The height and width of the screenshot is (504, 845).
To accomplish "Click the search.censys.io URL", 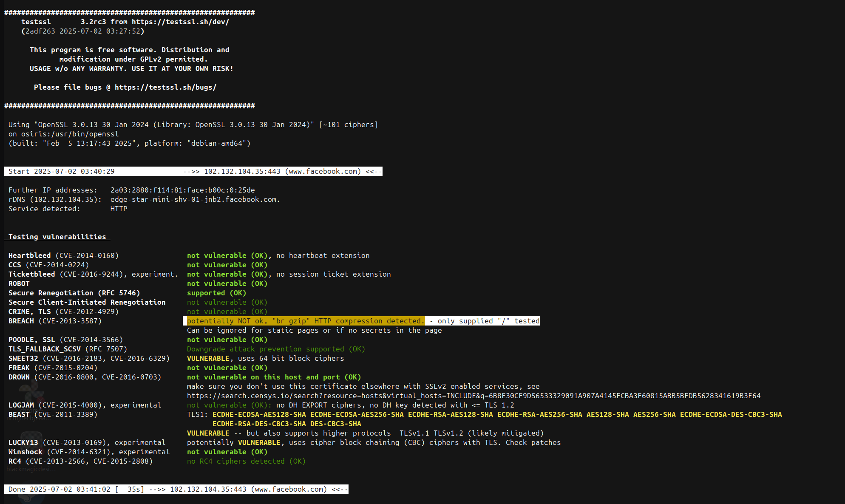I will click(x=474, y=396).
